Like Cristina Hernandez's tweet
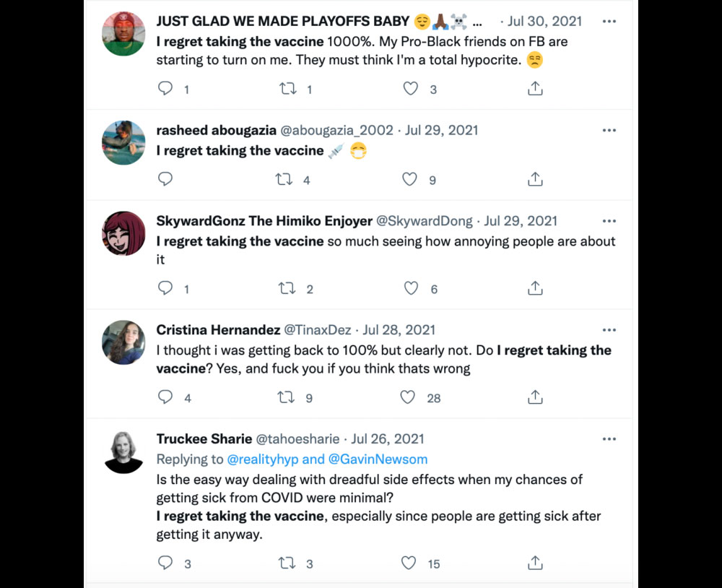The width and height of the screenshot is (722, 588). coord(408,397)
